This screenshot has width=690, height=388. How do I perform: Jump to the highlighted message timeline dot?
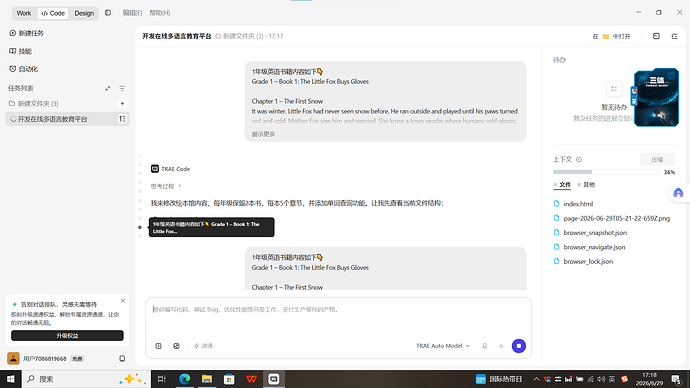[x=140, y=227]
